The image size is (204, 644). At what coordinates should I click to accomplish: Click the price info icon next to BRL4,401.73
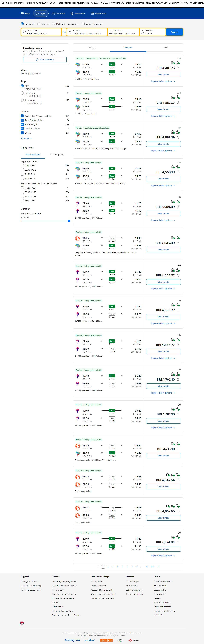point(178,68)
